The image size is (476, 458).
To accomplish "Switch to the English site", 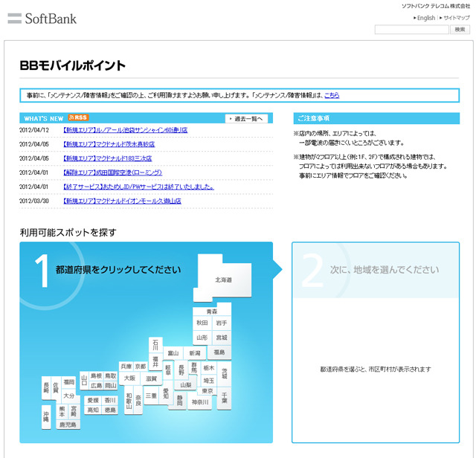I will tap(425, 18).
